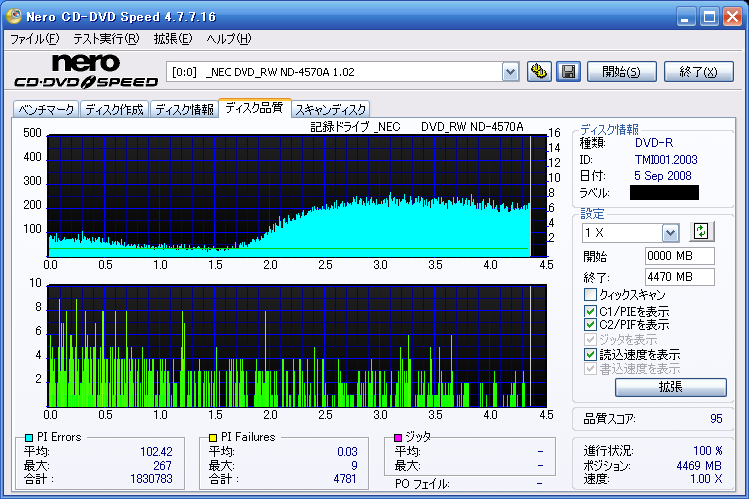The image size is (749, 499).
Task: Minimize the Nero CD-DVD Speed window
Action: 686,17
